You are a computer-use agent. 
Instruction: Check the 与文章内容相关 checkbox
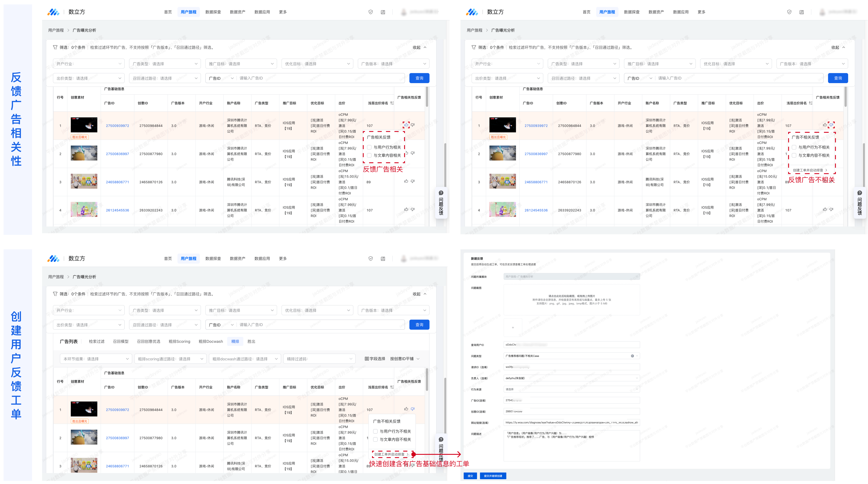coord(369,155)
